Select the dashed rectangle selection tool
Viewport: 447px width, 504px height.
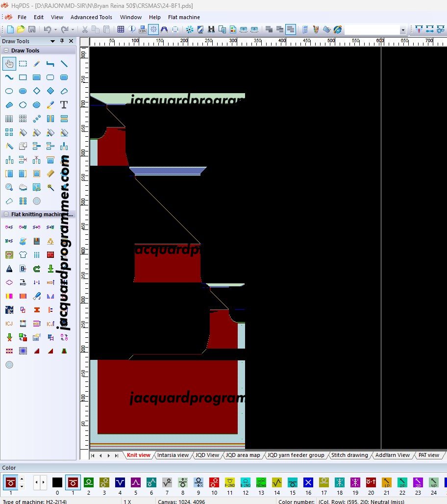tap(23, 63)
